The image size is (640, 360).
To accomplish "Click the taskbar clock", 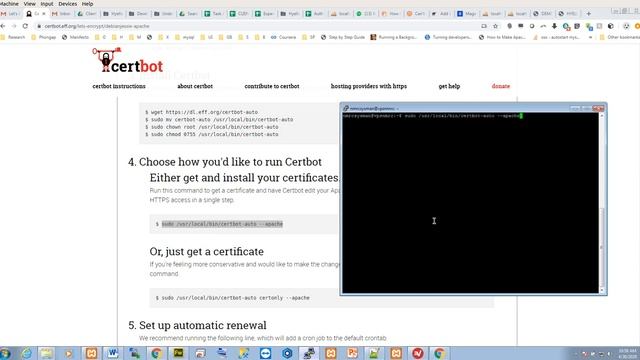I will (x=627, y=353).
